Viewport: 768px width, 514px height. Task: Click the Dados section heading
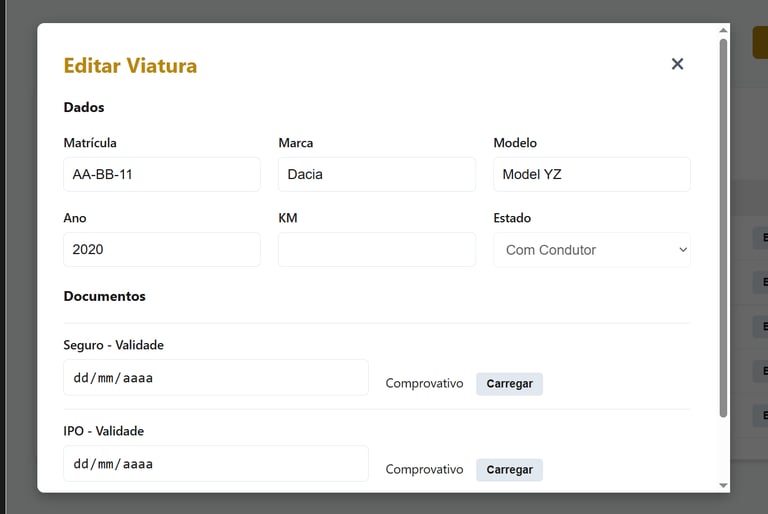[x=84, y=107]
